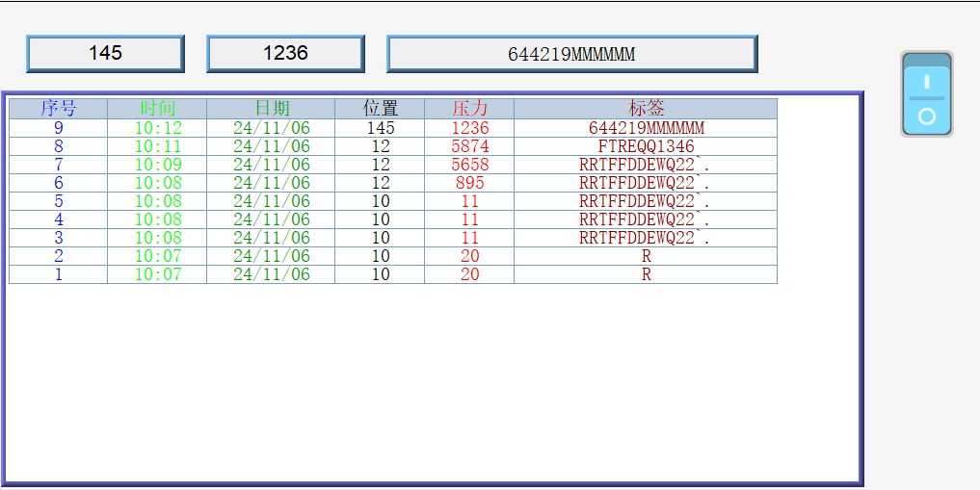Click the pressure value 5658 cell
Image resolution: width=980 pixels, height=490 pixels.
pyautogui.click(x=469, y=165)
